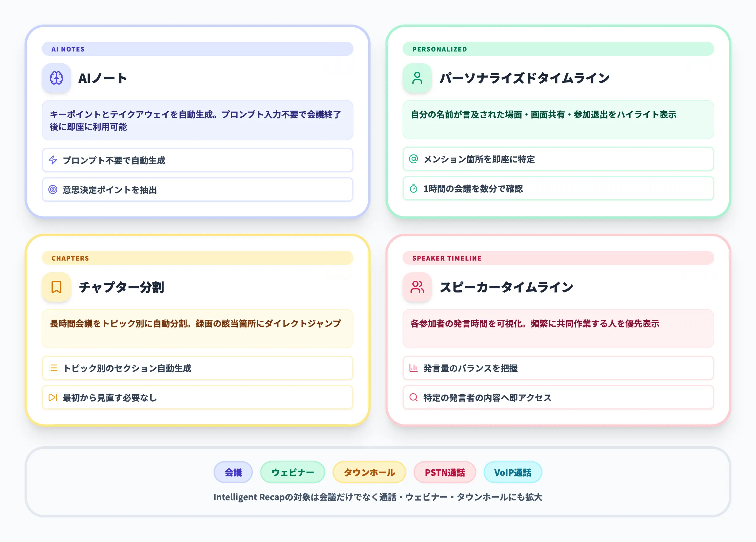Select the ウェビナー tag pill

coord(293,472)
